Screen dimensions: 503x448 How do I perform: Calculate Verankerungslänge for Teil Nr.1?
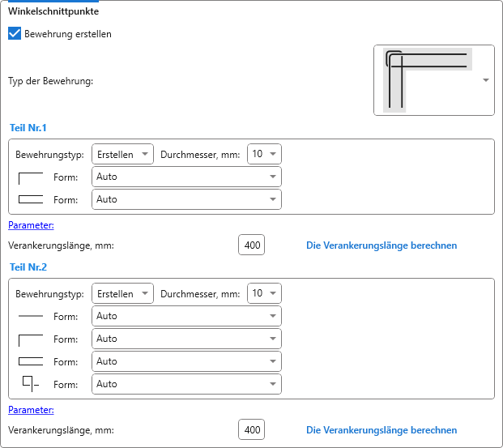click(x=381, y=245)
